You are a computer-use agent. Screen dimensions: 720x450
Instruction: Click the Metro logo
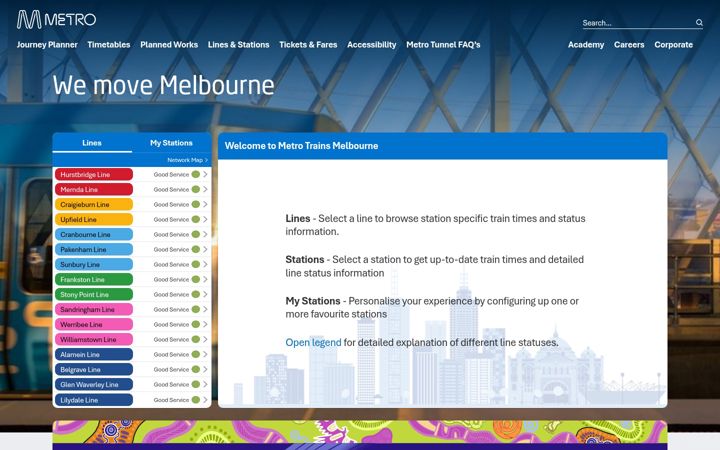pos(56,19)
